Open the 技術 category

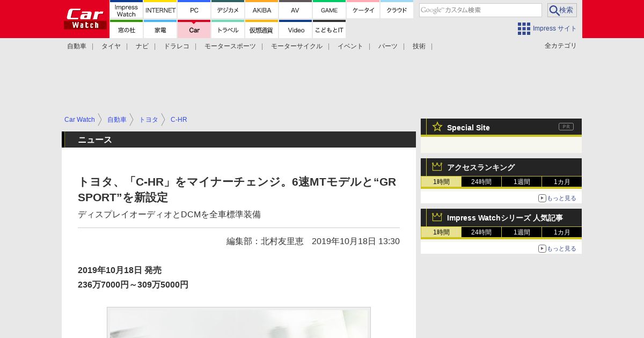[419, 46]
